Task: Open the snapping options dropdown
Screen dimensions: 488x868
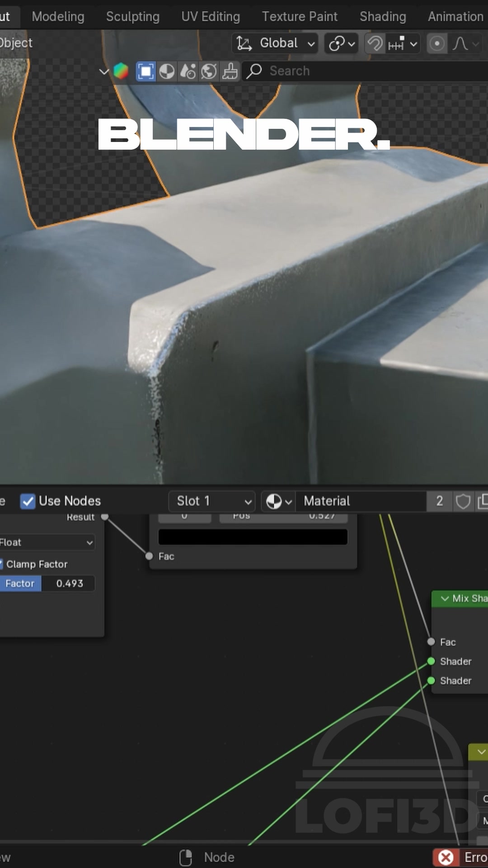Action: tap(403, 44)
